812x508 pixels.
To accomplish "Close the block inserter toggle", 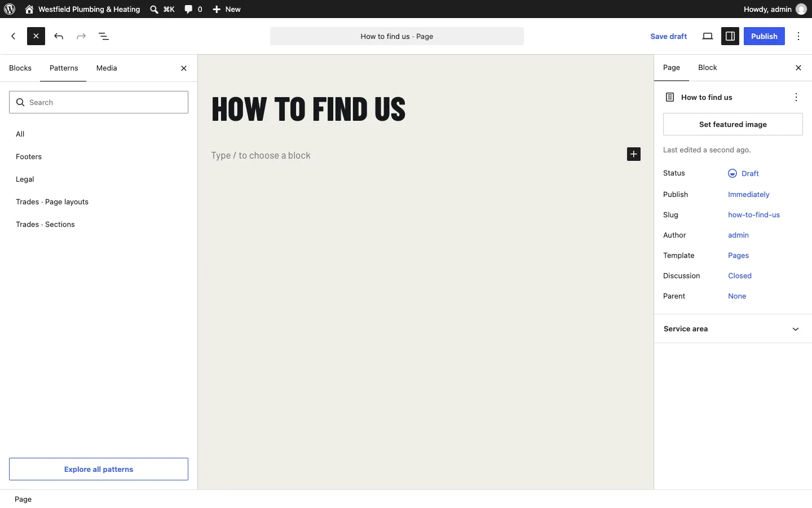I will 36,36.
